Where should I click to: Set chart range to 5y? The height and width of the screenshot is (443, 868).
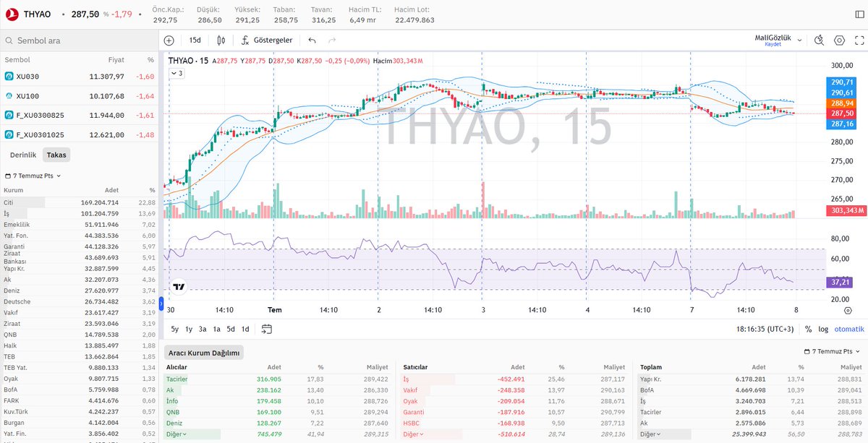coord(175,329)
